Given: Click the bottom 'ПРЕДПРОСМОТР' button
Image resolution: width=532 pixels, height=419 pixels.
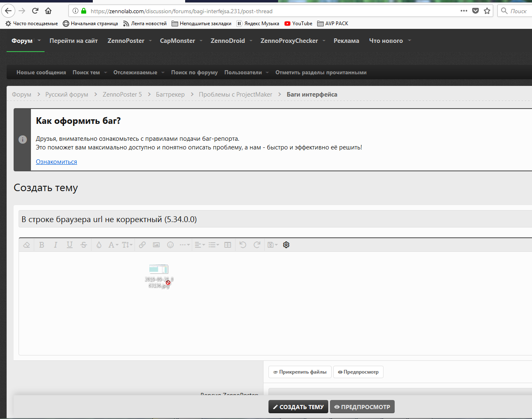Looking at the screenshot, I should [362, 407].
